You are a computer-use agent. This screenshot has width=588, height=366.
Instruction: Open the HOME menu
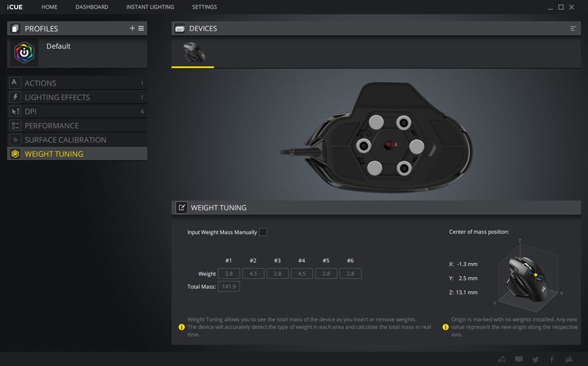(x=49, y=7)
